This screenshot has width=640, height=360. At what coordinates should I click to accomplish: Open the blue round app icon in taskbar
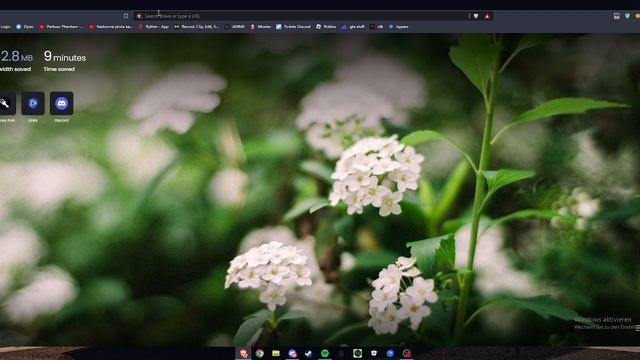390,353
